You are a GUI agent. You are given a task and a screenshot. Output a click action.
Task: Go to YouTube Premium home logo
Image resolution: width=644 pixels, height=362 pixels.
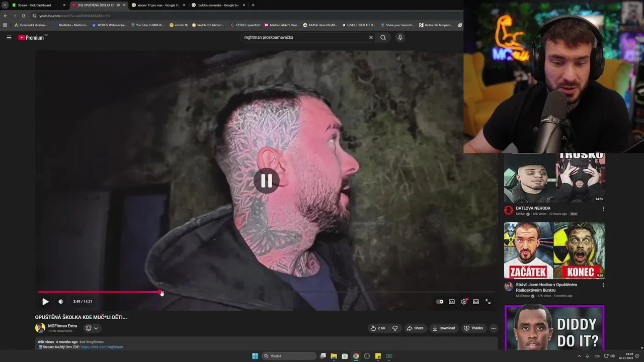tap(31, 37)
